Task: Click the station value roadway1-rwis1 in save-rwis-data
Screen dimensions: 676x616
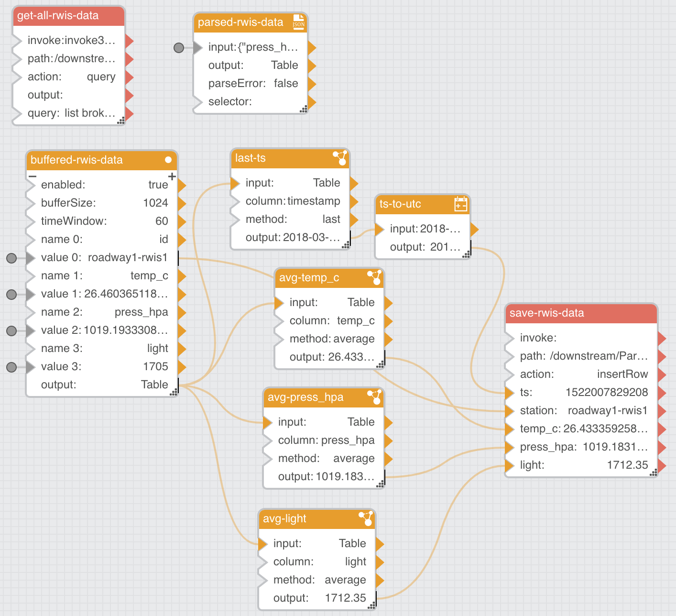Action: [x=608, y=410]
